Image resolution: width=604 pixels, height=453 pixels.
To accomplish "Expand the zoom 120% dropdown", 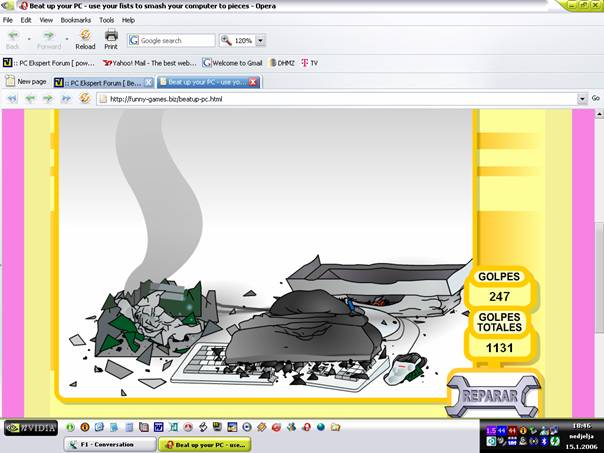I will tap(261, 41).
